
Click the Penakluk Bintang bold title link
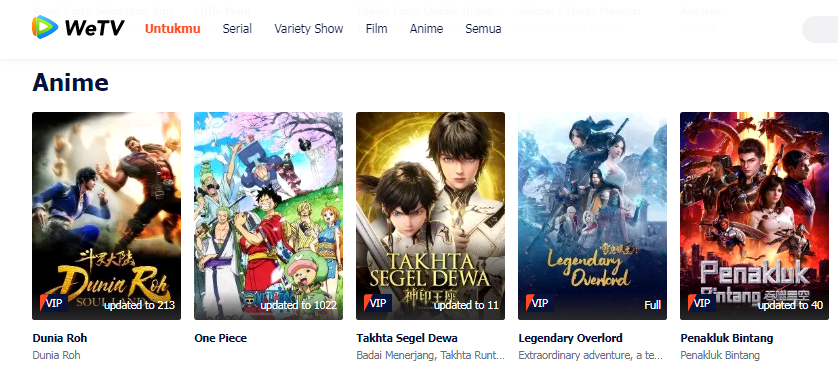pos(727,338)
